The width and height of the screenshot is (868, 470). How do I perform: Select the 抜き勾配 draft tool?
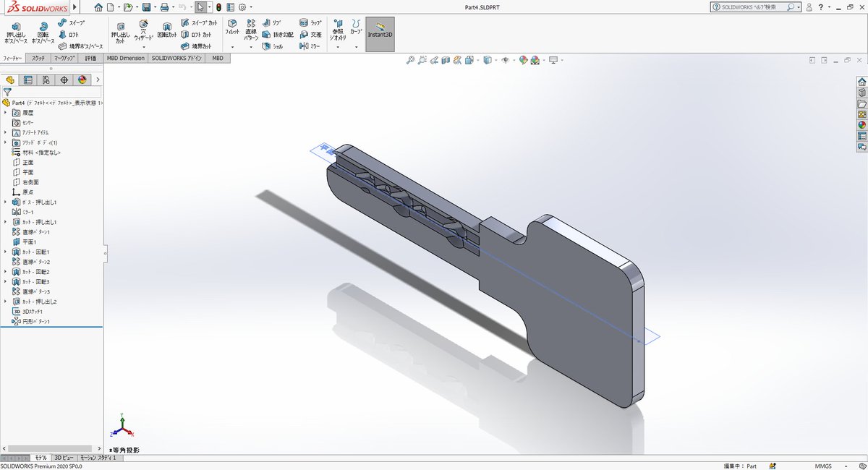(x=278, y=34)
